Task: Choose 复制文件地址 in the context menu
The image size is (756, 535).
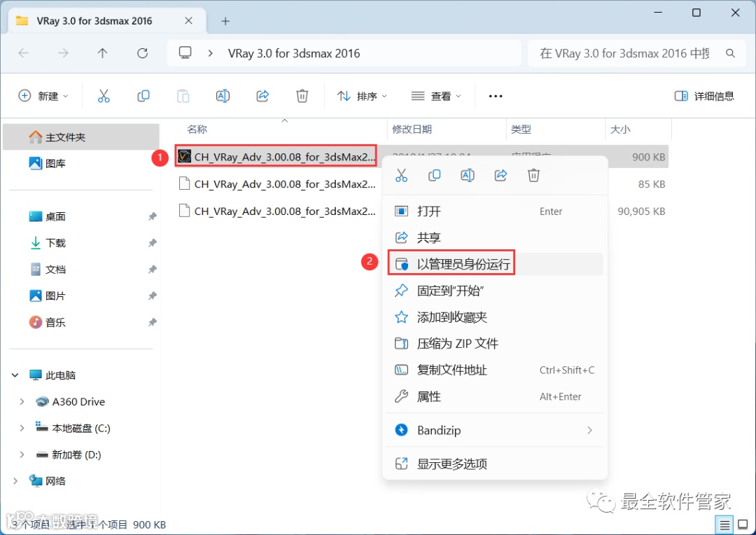Action: (x=495, y=370)
